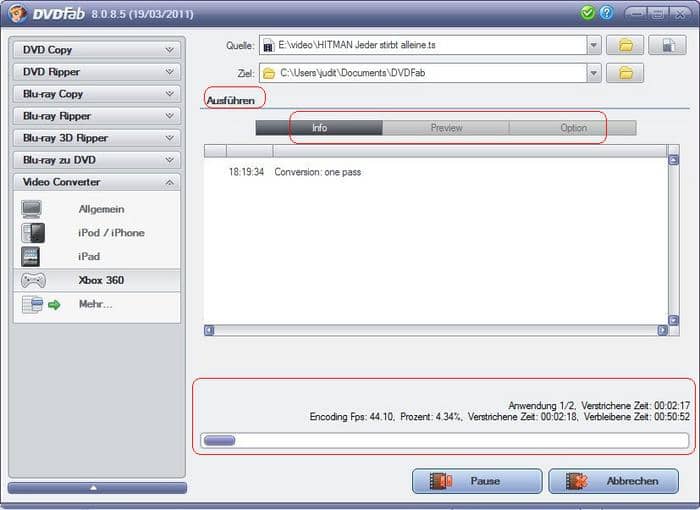
Task: Switch to the Preview tab
Action: click(446, 128)
